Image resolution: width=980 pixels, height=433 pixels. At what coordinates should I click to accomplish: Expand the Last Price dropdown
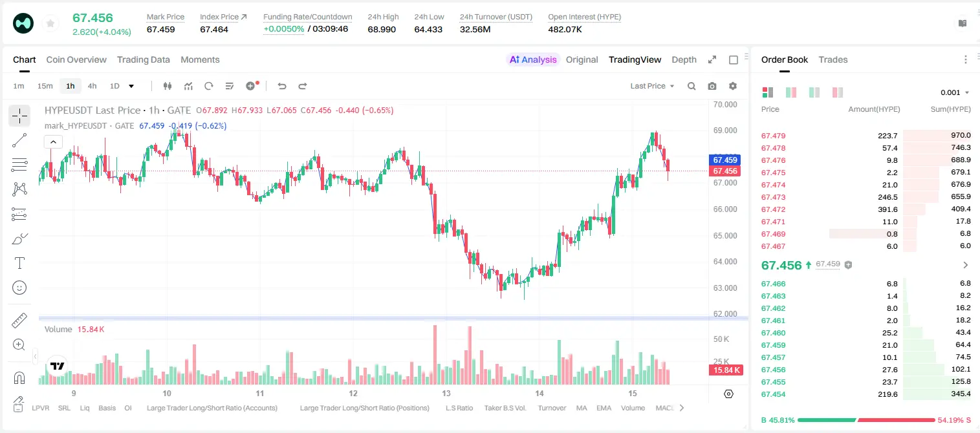pos(652,86)
